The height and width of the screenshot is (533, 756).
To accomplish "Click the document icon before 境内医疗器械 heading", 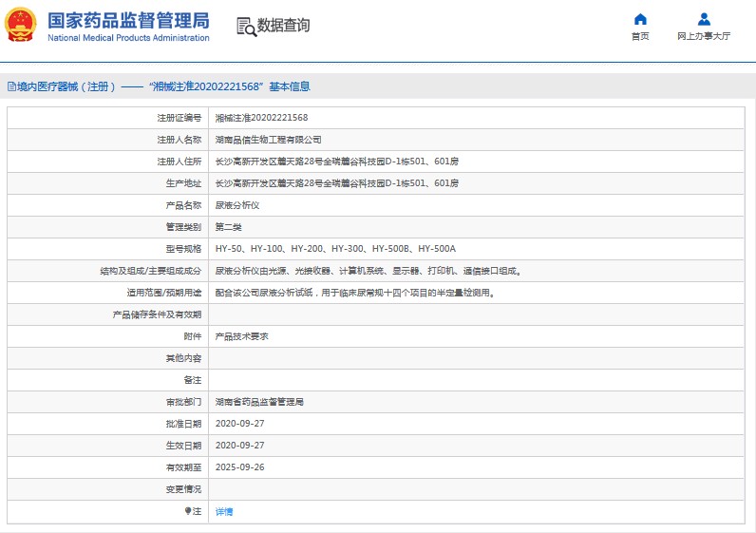I will tap(10, 86).
